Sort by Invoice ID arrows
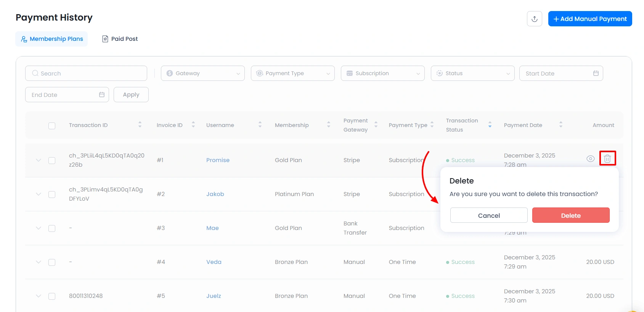The height and width of the screenshot is (312, 644). click(193, 125)
